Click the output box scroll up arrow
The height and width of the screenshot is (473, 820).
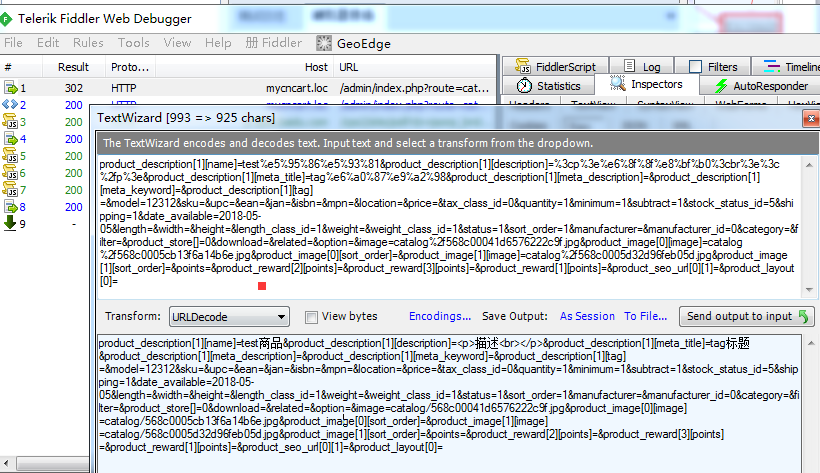click(x=811, y=343)
